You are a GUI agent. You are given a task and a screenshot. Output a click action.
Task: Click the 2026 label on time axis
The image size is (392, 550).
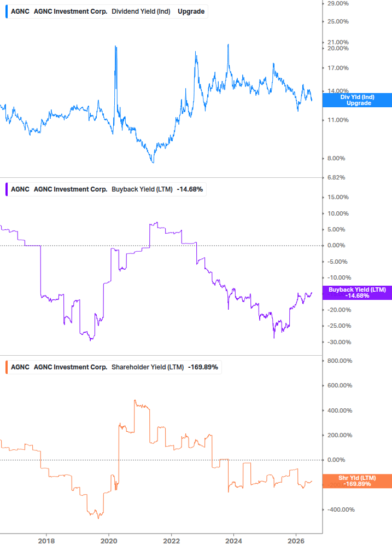(296, 541)
